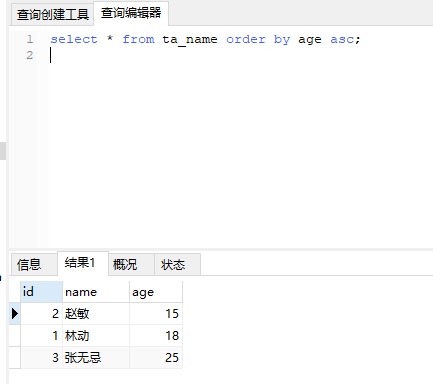Click the id column header
The image size is (433, 384).
coord(41,292)
